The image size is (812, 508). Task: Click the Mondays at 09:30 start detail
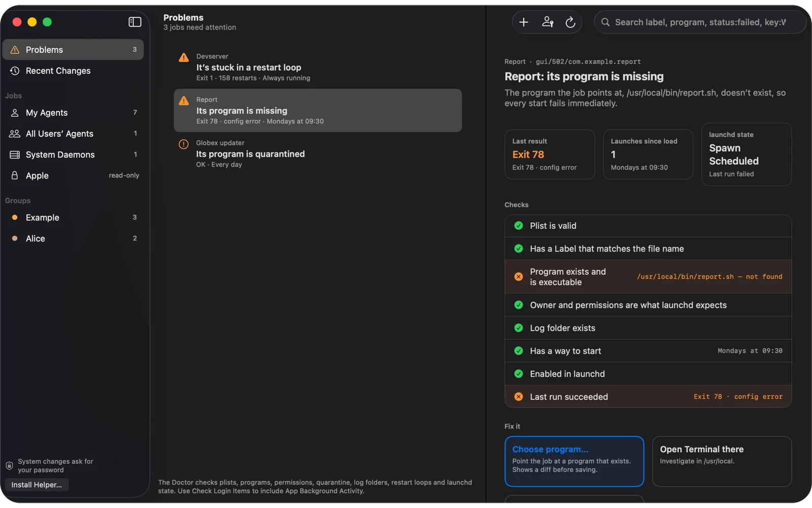coord(750,351)
